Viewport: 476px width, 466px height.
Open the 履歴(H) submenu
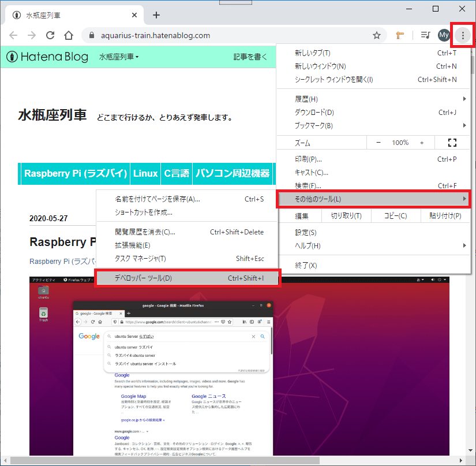click(374, 99)
